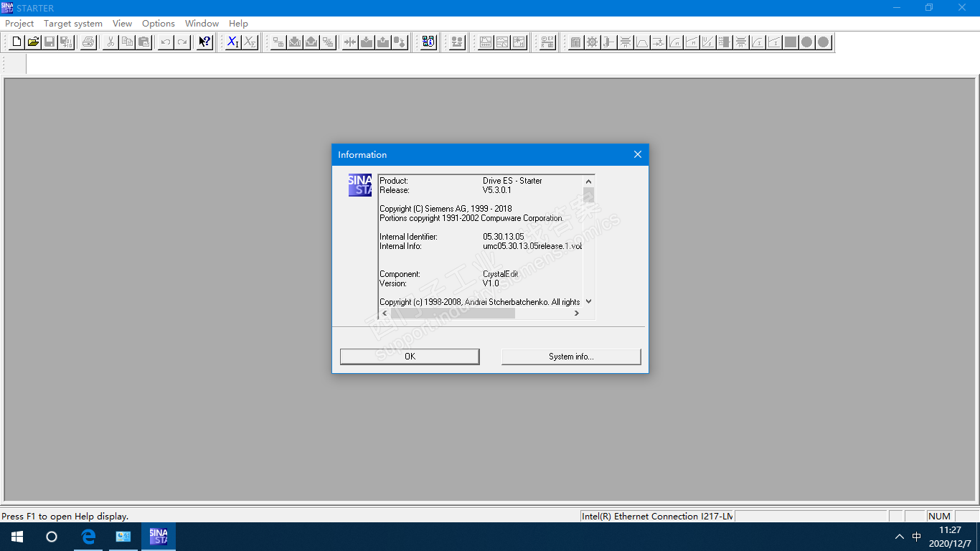Click the left arrow of the horizontal scrollbar
Screen dimensions: 980x551
(385, 314)
